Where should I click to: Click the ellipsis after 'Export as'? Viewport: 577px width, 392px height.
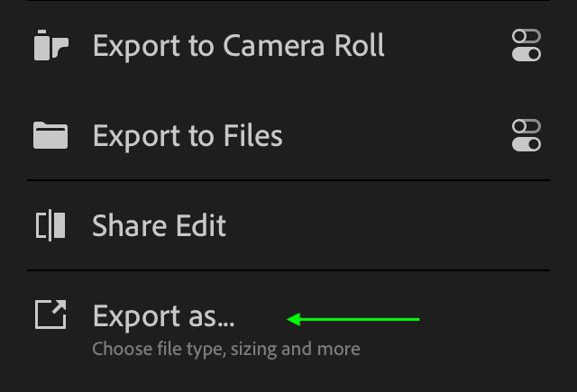click(x=225, y=324)
